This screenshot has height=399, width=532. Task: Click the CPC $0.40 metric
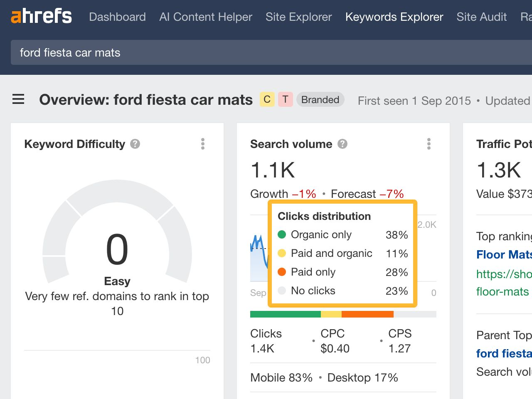pos(335,341)
